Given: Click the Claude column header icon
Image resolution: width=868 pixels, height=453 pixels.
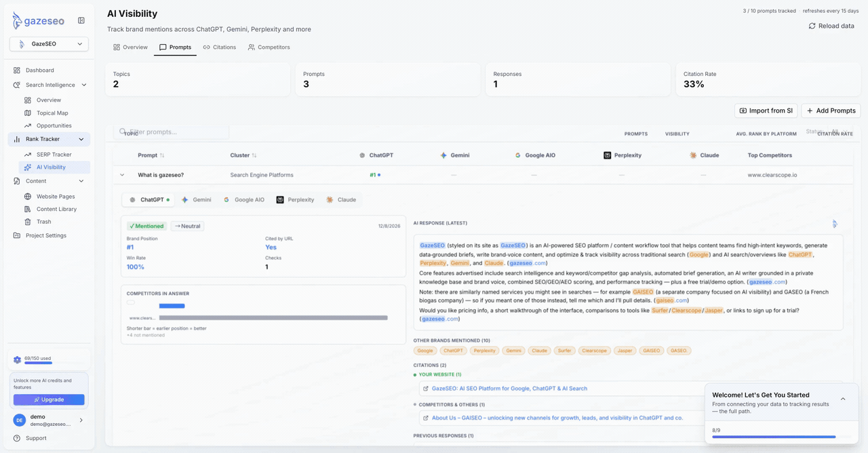Looking at the screenshot, I should (x=693, y=155).
